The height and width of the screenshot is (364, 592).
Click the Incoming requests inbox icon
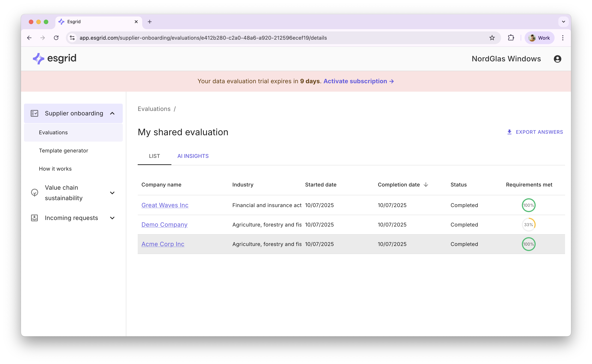point(34,218)
